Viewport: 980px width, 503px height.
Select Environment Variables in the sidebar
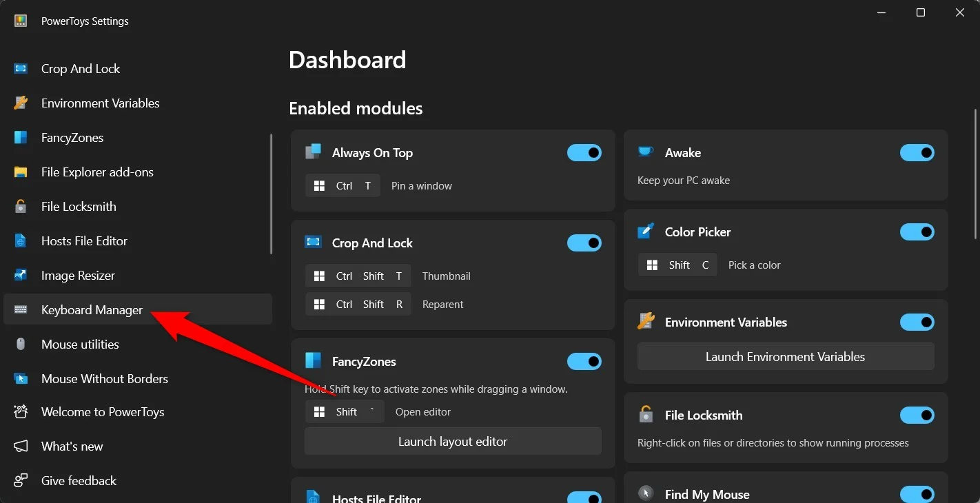click(x=138, y=103)
